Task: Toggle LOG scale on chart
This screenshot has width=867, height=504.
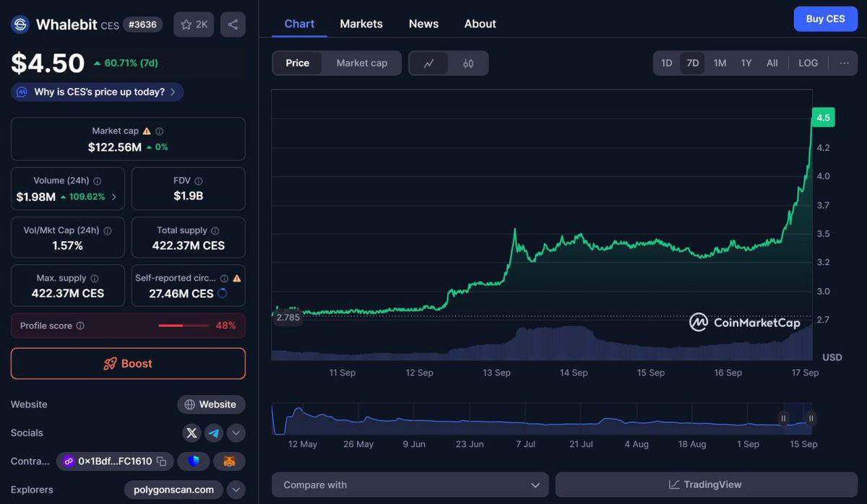Action: 808,63
